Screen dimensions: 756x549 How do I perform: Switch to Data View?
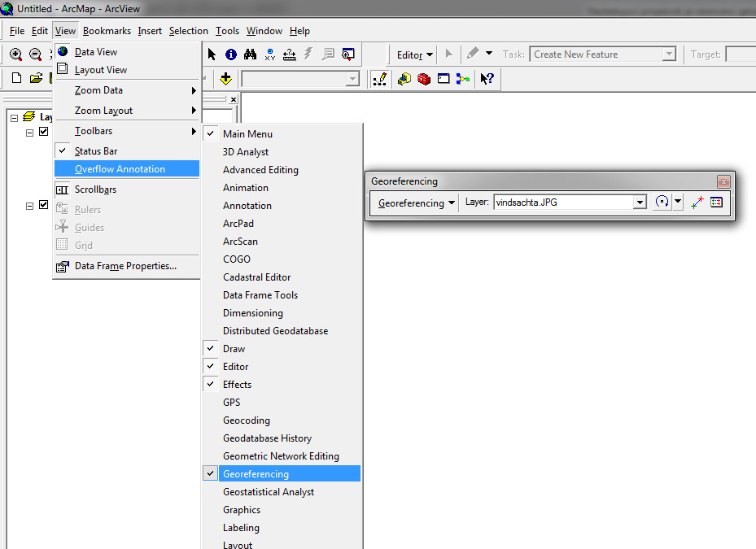coord(127,51)
